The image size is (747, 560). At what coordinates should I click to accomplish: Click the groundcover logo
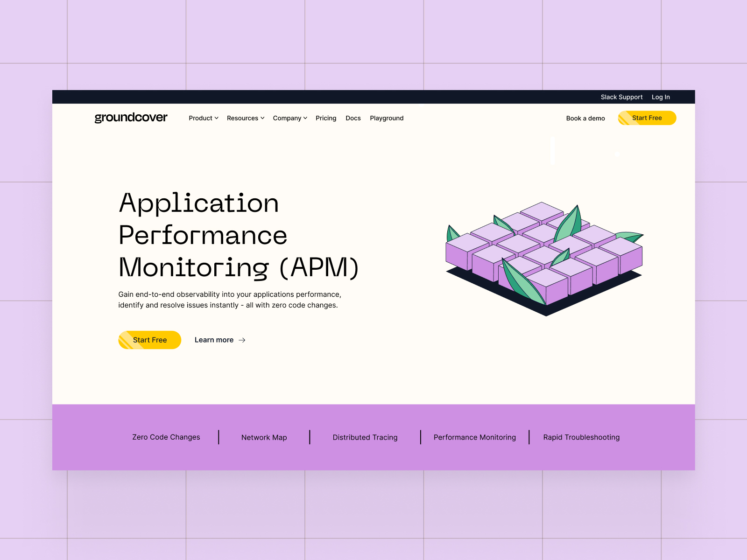pos(131,118)
